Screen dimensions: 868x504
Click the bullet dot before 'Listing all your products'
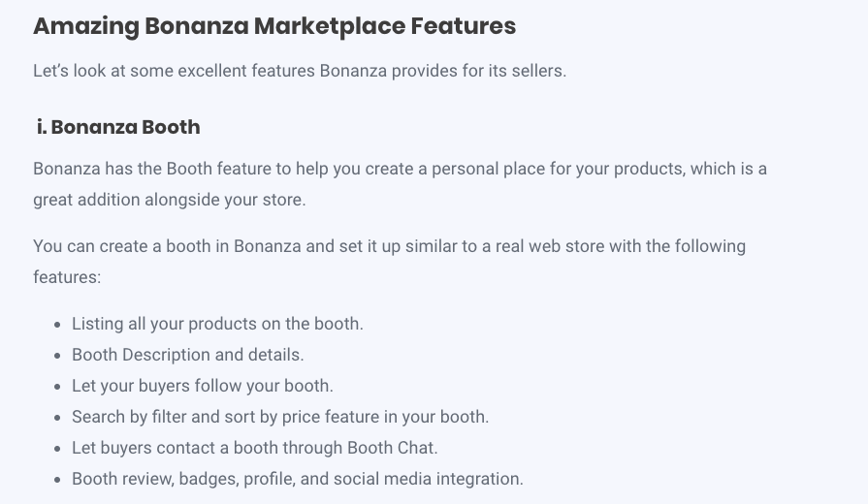point(59,325)
